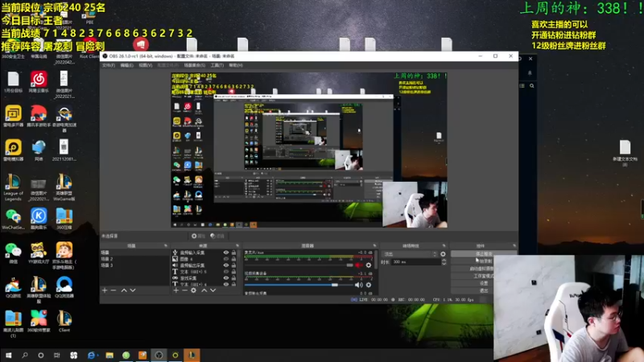This screenshot has height=362, width=644.
Task: Decrease transition duration with the down arrow
Action: [444, 264]
